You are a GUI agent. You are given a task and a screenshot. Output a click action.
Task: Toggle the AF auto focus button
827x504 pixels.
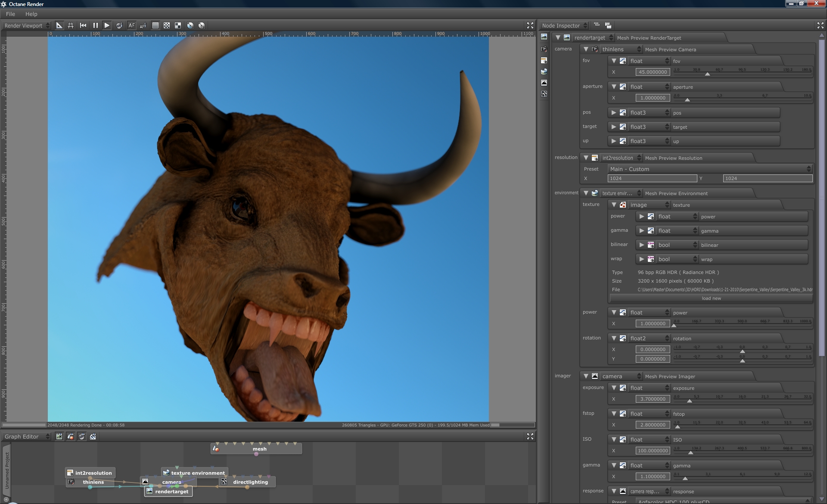pos(131,26)
